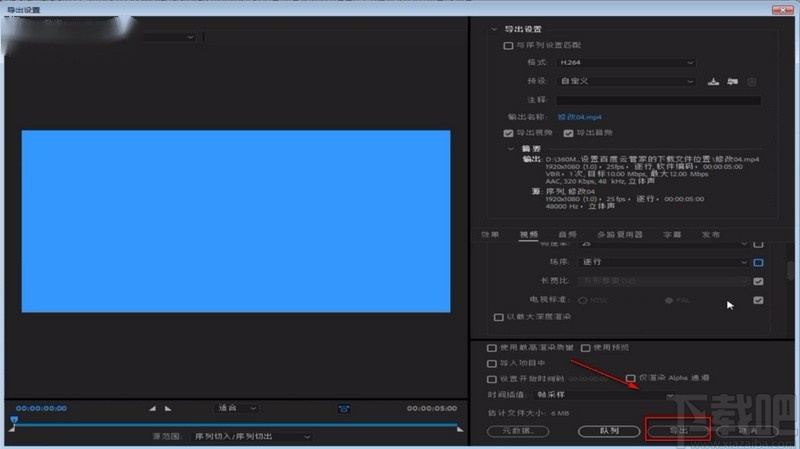800x449 pixels.
Task: Click the set in point triangle icon
Action: click(x=152, y=408)
